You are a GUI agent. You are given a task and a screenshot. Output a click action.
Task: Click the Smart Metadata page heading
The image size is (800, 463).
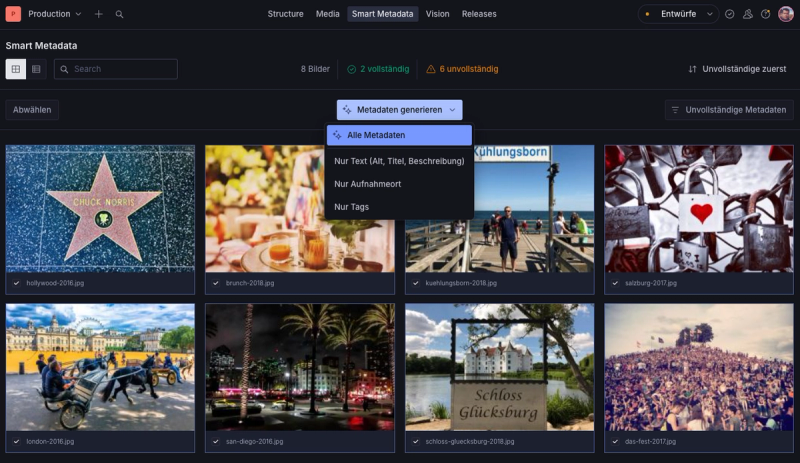(x=41, y=45)
